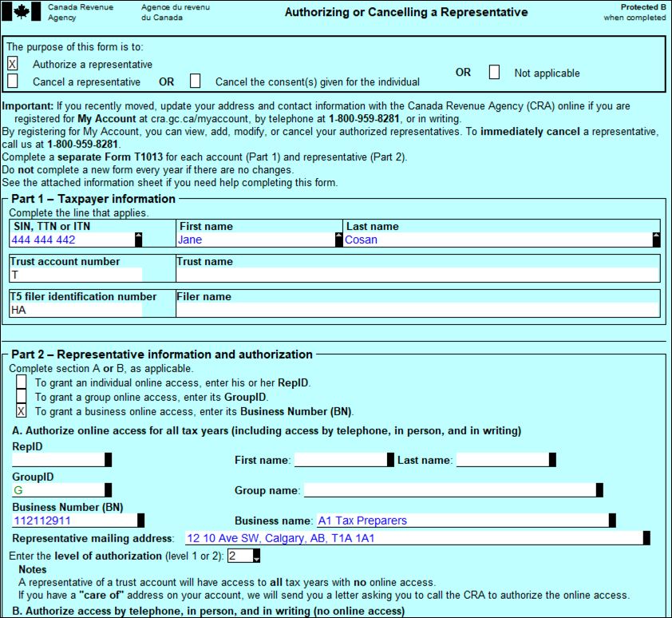Toggle the Authorize a representative checkbox

click(x=13, y=64)
